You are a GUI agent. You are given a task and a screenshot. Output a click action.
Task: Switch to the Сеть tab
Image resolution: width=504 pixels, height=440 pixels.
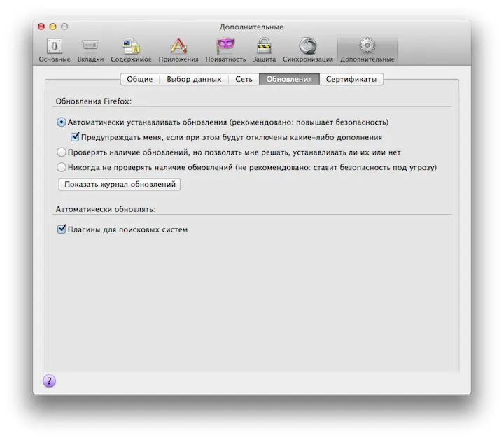(x=244, y=79)
